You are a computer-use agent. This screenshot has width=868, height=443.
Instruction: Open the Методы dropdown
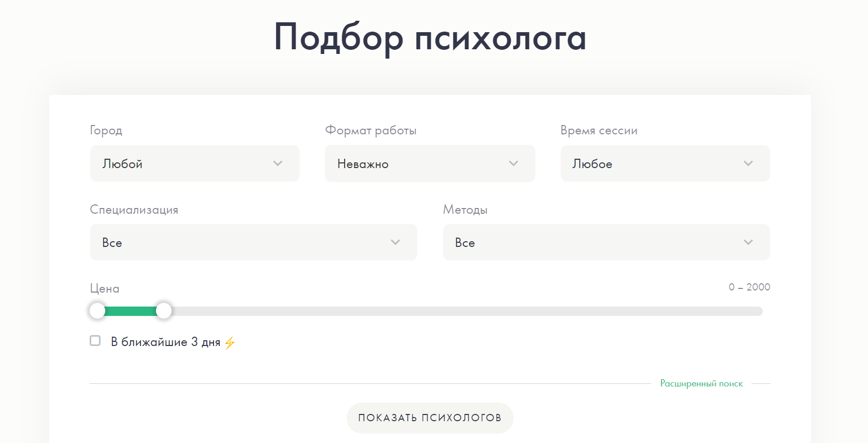tap(606, 242)
